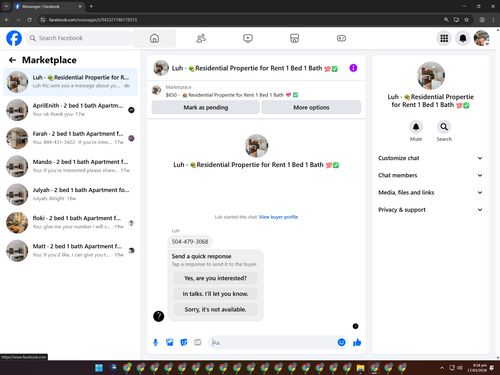Open the emoji picker smiley icon
The height and width of the screenshot is (375, 500).
point(341,342)
